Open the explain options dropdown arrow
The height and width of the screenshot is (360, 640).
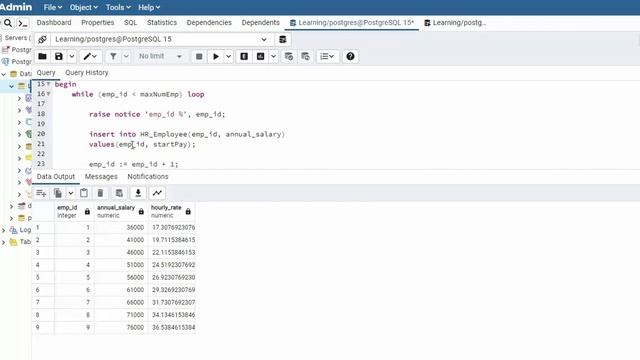pyautogui.click(x=273, y=56)
